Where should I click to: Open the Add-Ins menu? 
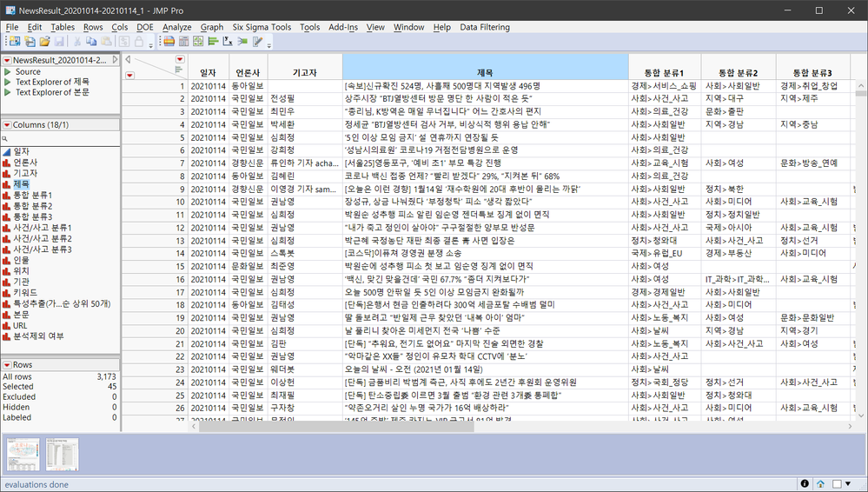343,27
